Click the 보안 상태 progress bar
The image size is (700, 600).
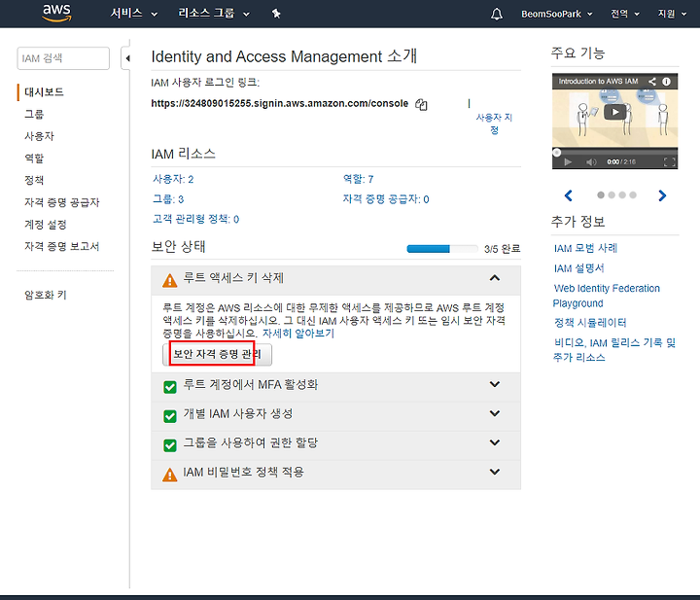pos(442,249)
